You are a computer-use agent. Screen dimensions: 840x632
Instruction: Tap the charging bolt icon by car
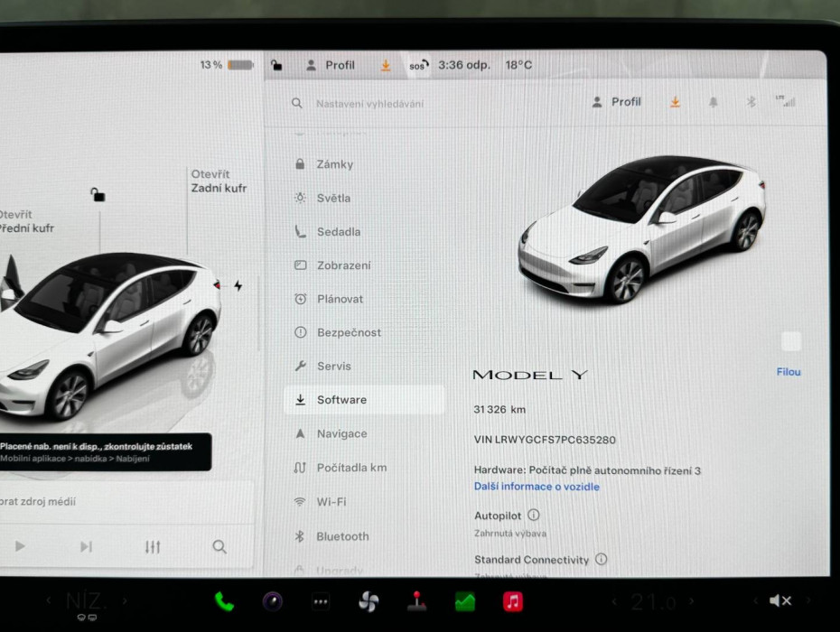[238, 285]
